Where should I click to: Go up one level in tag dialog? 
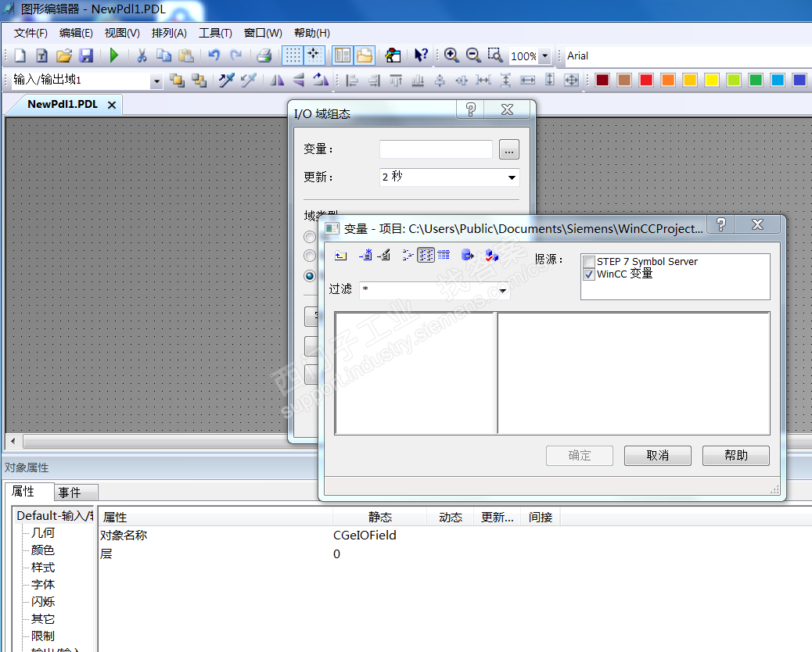(340, 255)
